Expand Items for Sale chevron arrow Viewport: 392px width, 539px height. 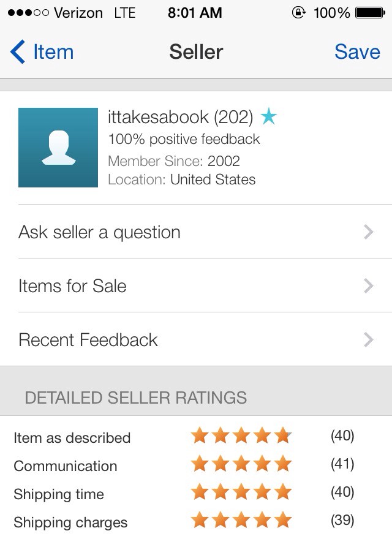(368, 286)
